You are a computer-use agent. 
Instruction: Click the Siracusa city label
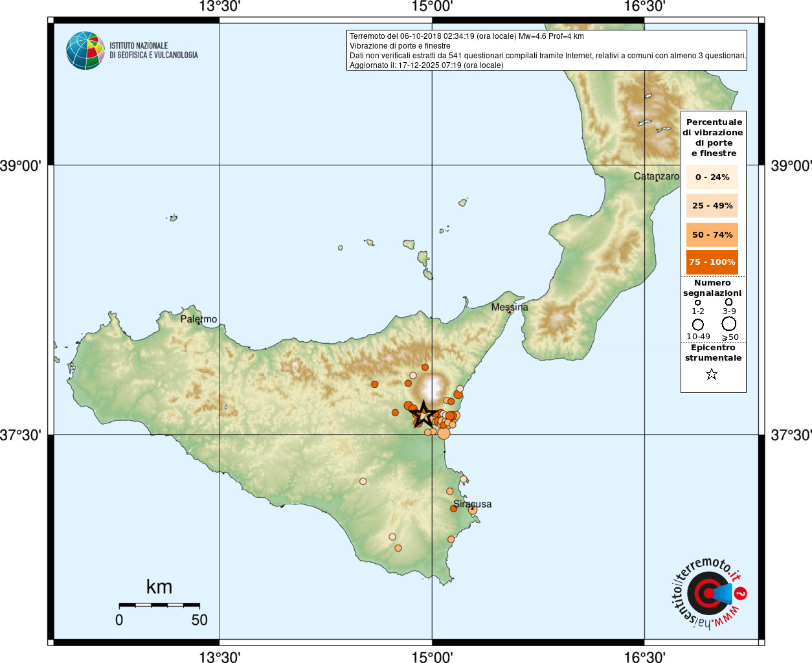pos(472,504)
